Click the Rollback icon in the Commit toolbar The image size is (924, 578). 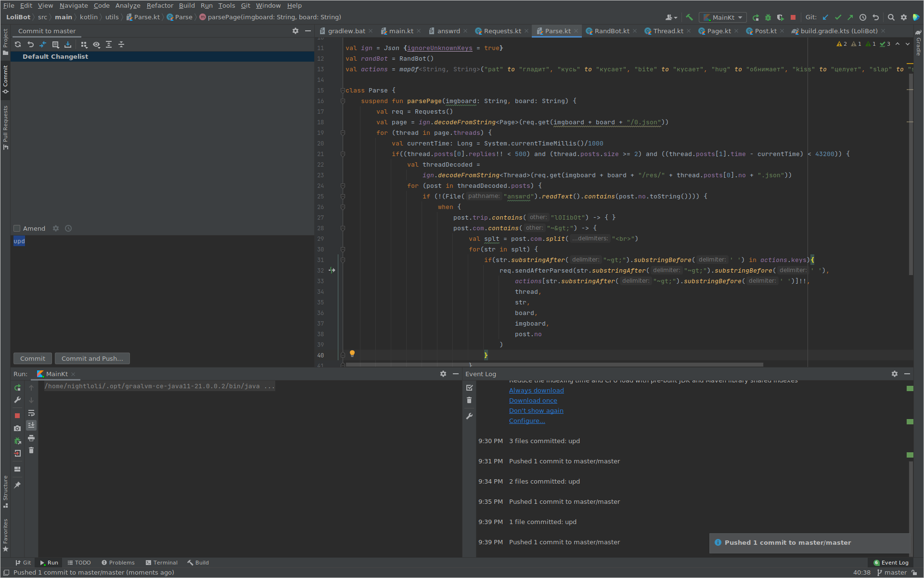(30, 44)
